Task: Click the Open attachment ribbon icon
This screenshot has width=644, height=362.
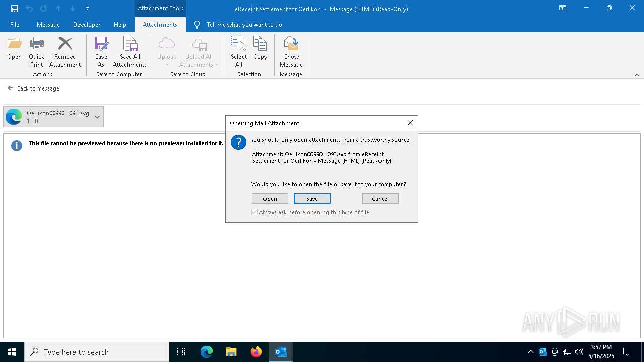Action: [x=14, y=49]
